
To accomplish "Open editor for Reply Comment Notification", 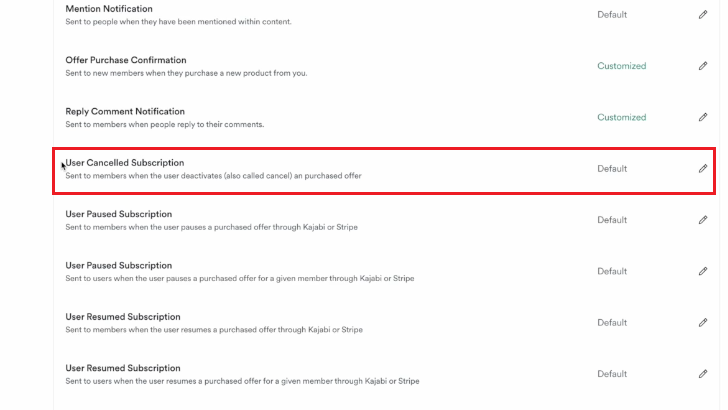I will pyautogui.click(x=703, y=117).
